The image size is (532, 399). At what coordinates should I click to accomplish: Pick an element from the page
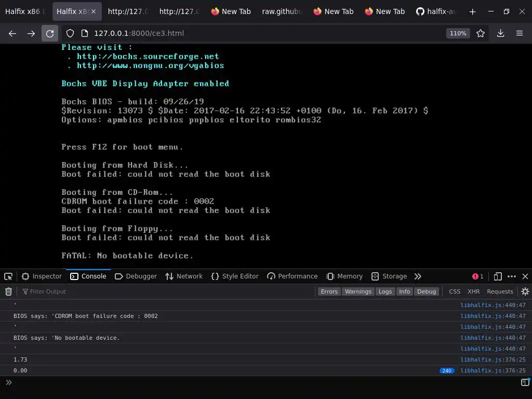point(8,276)
